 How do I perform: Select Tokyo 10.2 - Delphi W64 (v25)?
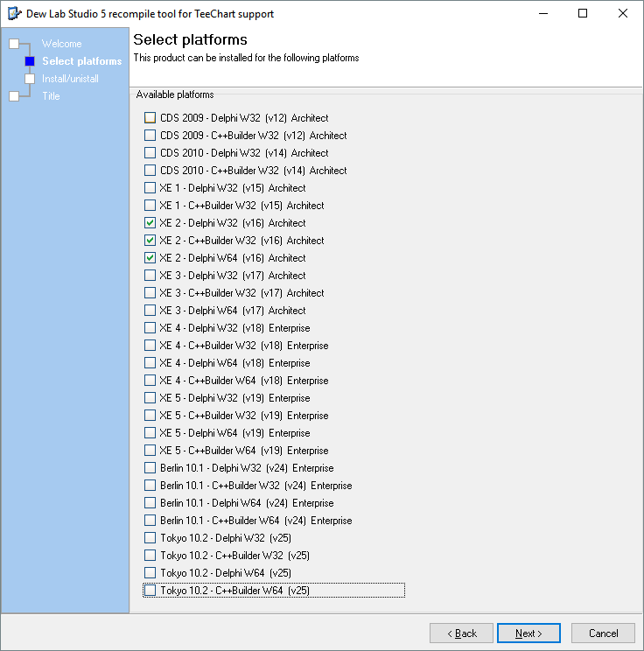150,573
